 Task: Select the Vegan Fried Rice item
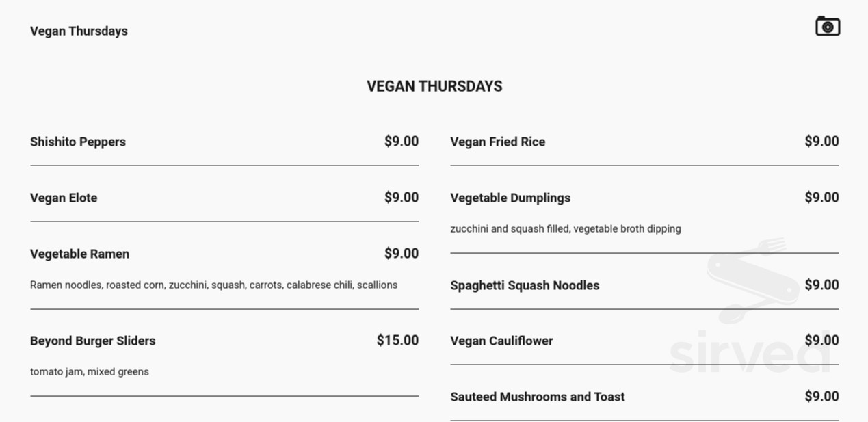click(497, 142)
